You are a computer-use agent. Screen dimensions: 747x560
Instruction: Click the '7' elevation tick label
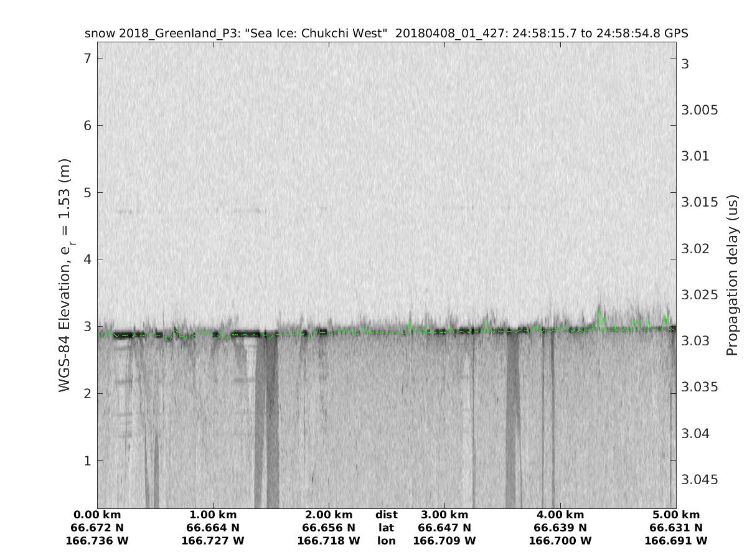click(x=88, y=58)
